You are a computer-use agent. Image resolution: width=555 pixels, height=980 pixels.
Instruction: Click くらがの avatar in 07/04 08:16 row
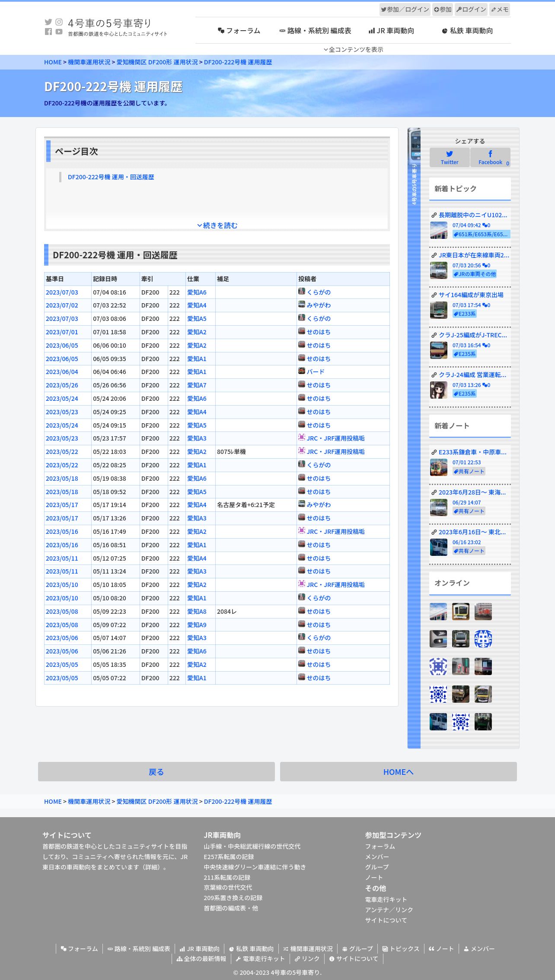pyautogui.click(x=302, y=292)
